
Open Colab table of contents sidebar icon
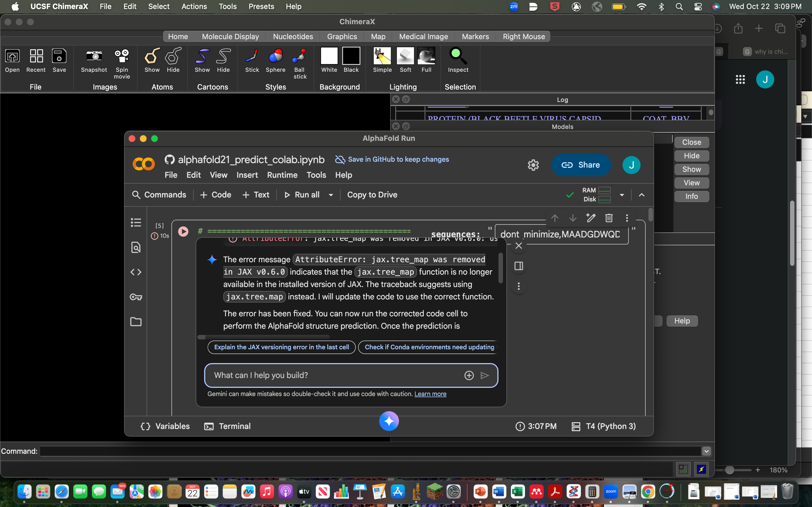(x=136, y=222)
